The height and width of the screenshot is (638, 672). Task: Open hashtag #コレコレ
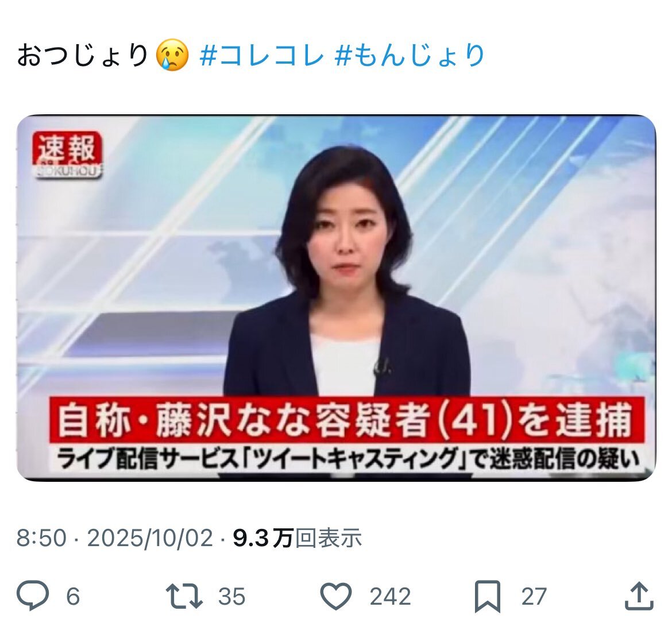point(262,55)
